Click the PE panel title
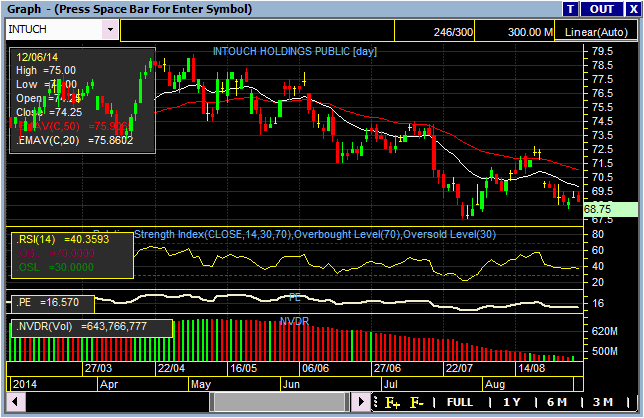Screen dimensions: 644x418 pos(294,297)
